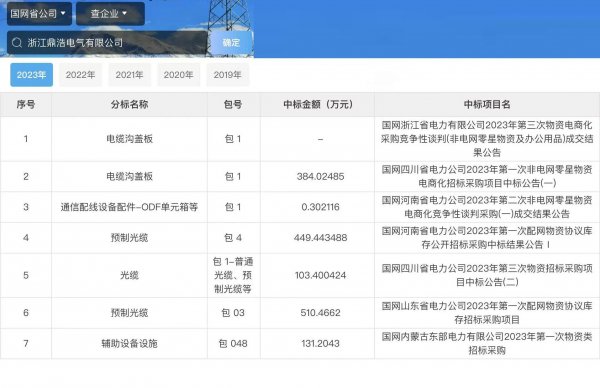
Task: Click the search magnifier icon
Action: (x=17, y=42)
